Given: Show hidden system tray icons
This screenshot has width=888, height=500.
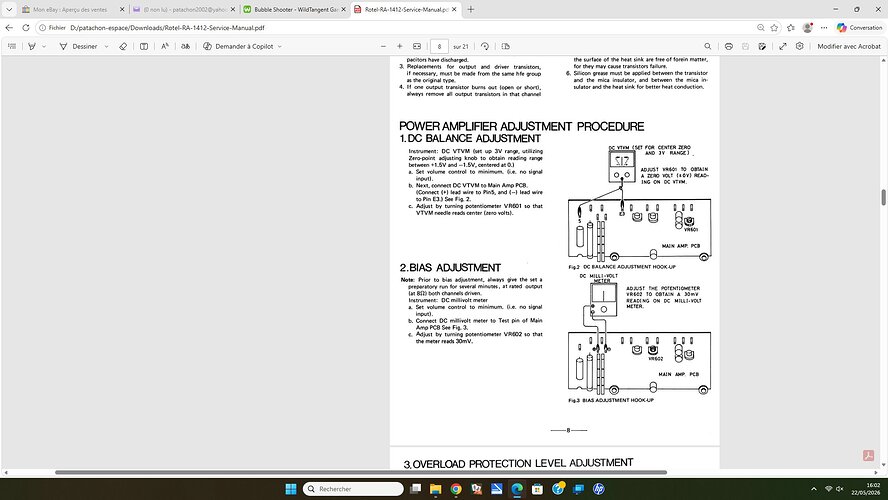Looking at the screenshot, I should [814, 489].
